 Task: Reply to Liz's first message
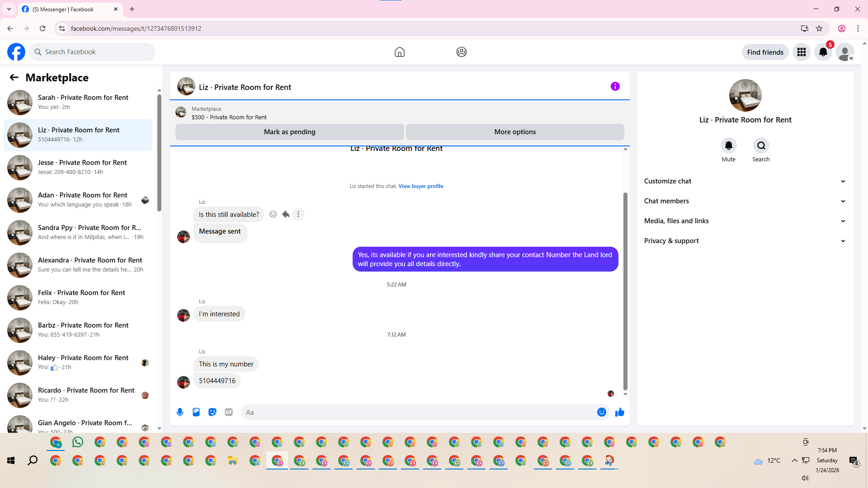pos(286,214)
